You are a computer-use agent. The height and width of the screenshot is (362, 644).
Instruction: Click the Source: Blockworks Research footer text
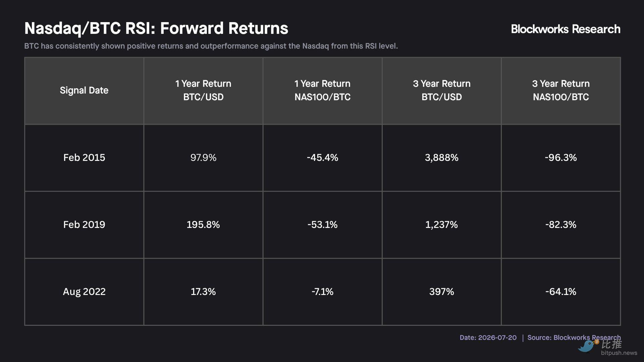point(574,338)
